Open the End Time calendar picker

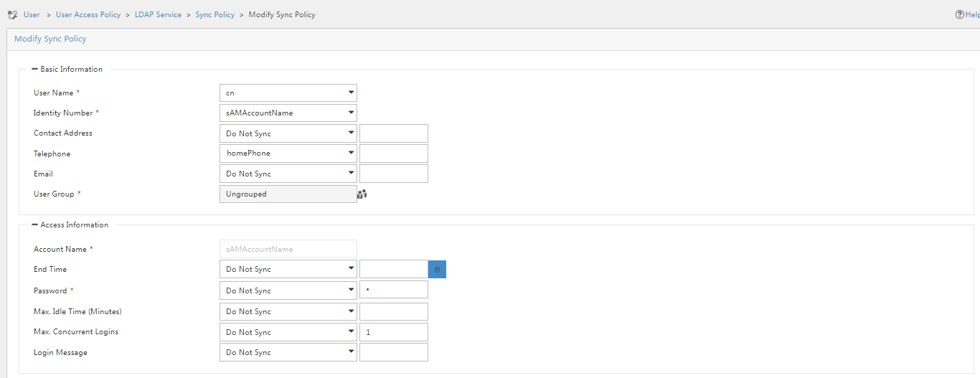pos(437,270)
